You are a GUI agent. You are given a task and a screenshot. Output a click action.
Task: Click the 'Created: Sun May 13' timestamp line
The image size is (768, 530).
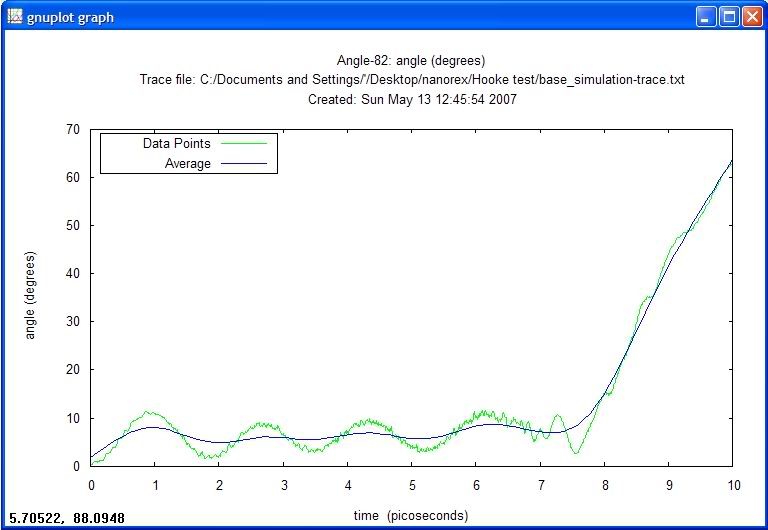tap(412, 99)
